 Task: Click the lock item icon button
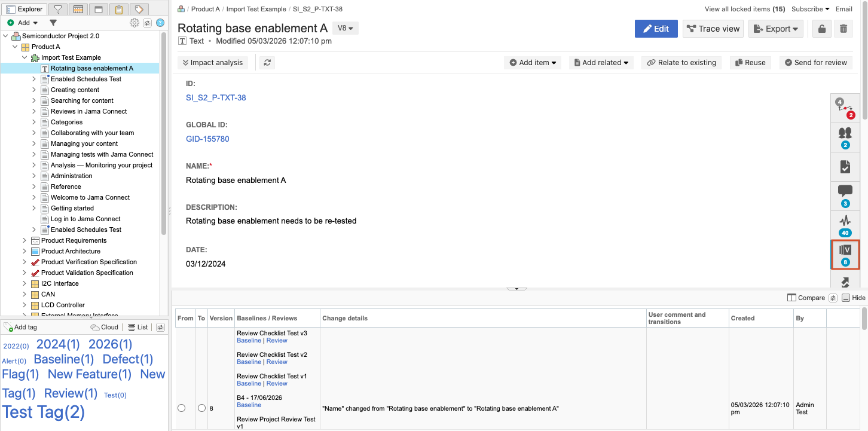(x=822, y=29)
